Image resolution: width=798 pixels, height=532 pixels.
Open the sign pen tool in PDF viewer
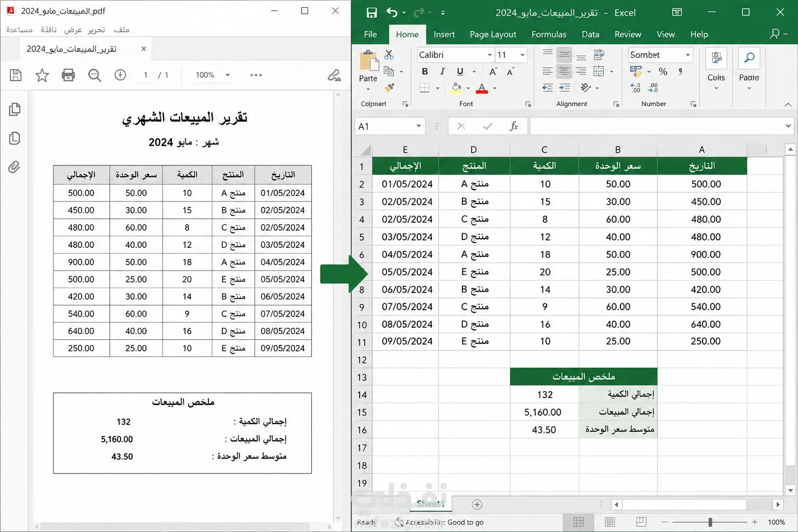tap(334, 75)
